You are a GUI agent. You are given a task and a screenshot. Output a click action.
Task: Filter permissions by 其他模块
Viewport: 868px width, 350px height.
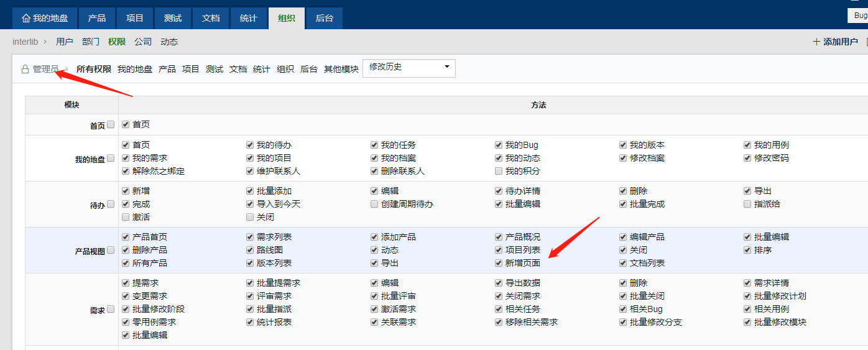[341, 69]
